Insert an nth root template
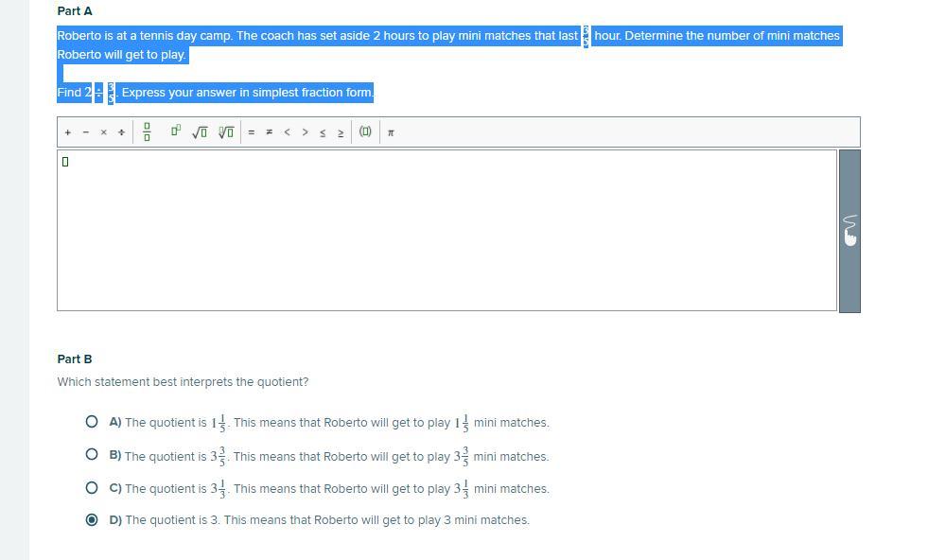Viewport: 928px width, 560px height. coord(226,132)
